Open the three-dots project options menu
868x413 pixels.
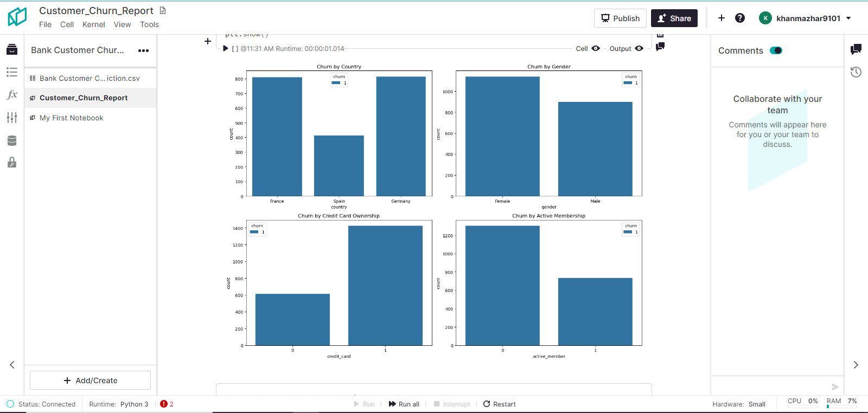tap(143, 50)
